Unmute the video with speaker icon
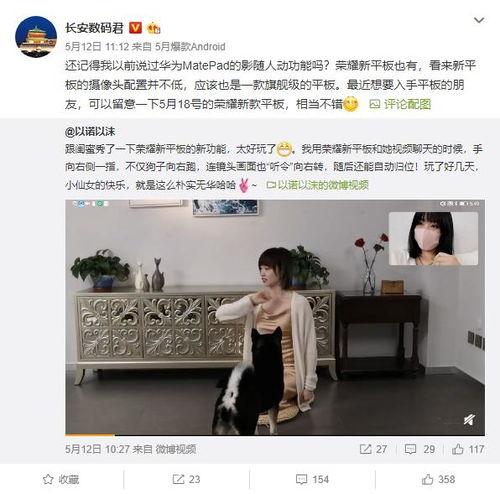This screenshot has width=500, height=494. click(470, 420)
